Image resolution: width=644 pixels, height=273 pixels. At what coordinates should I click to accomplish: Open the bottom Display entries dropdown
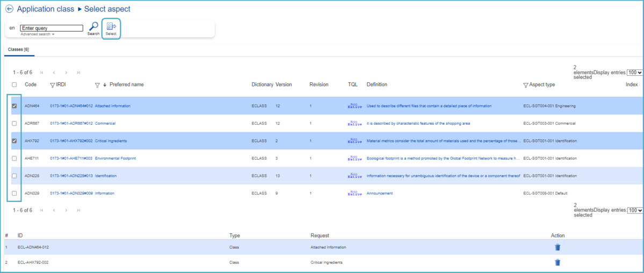pos(634,210)
